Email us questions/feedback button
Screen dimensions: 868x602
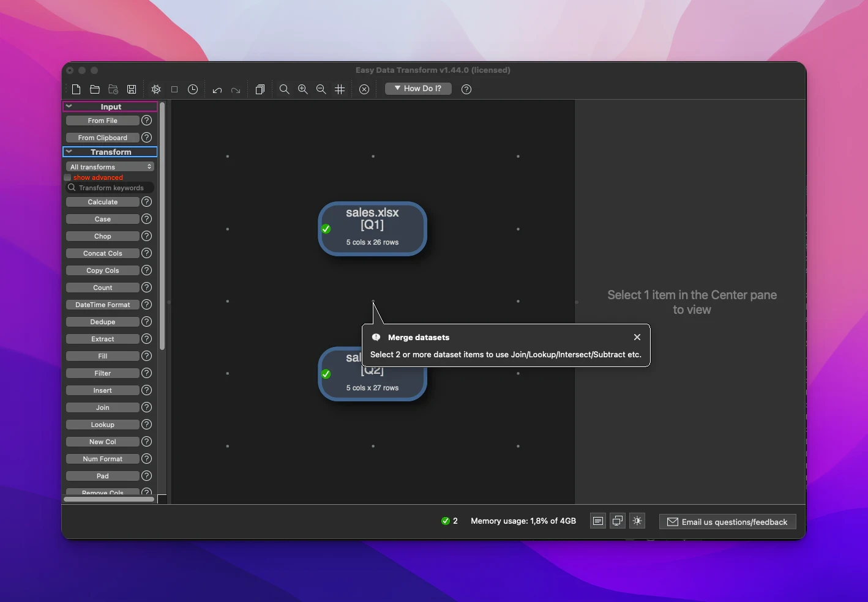coord(727,522)
